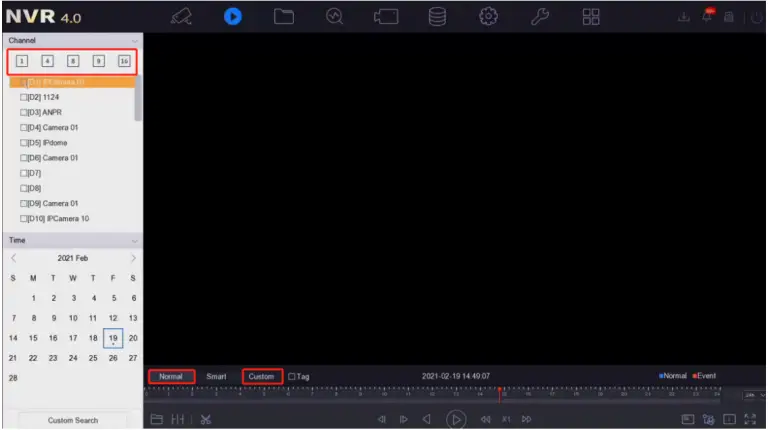Screen dimensions: 768x430
Task: Open the alarm bell notification icon
Action: click(x=707, y=16)
